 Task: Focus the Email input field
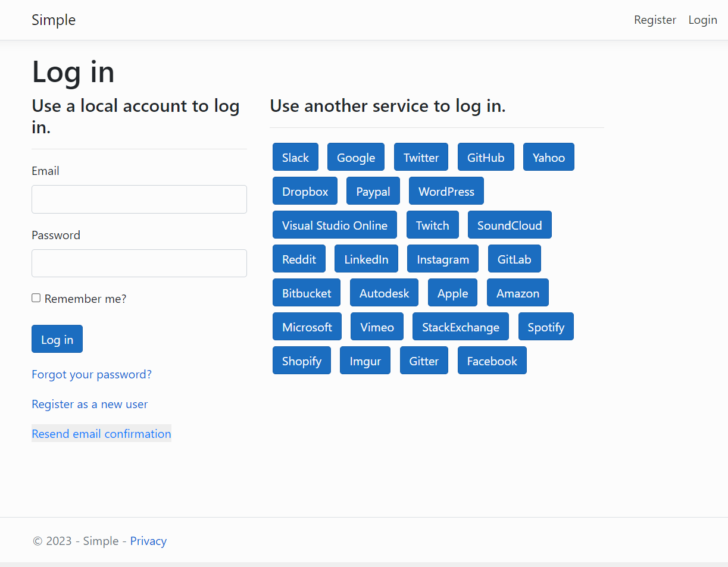[139, 199]
